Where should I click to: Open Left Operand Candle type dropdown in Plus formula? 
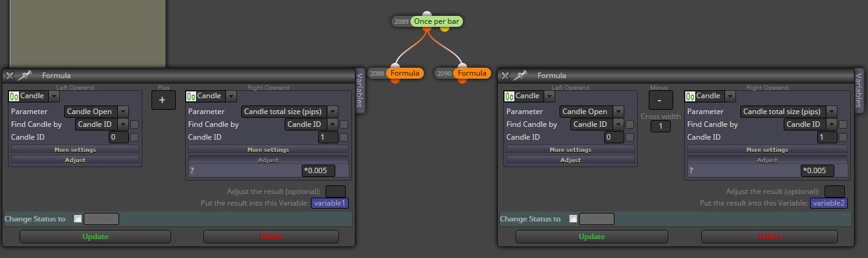pyautogui.click(x=54, y=96)
